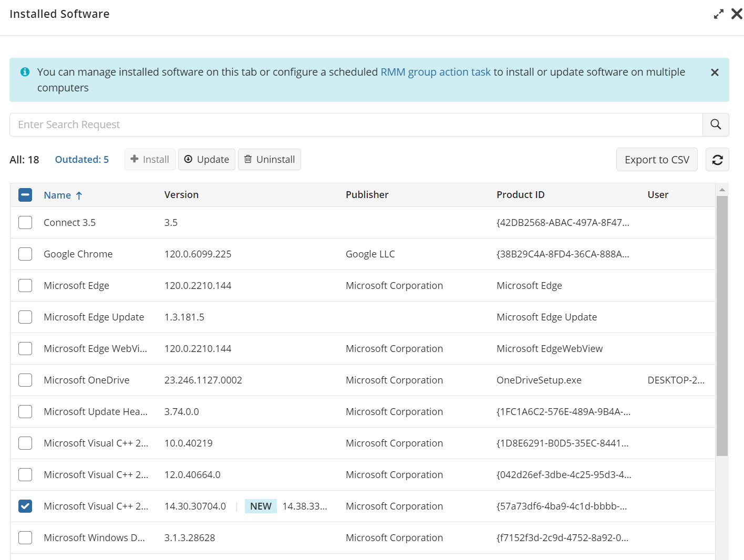Click the scrollbar up arrow
The image size is (744, 560).
pyautogui.click(x=722, y=190)
